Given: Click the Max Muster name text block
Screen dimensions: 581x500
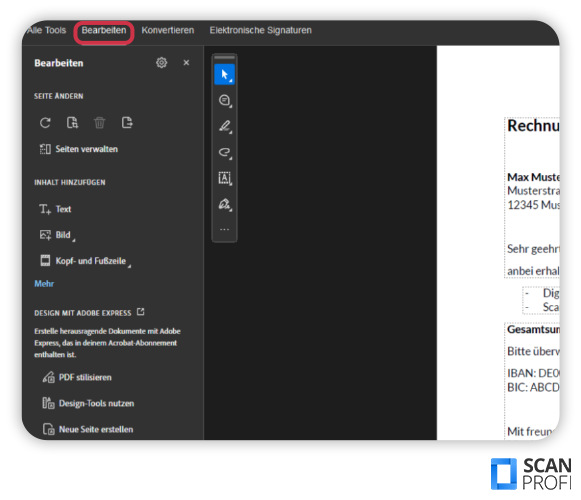Looking at the screenshot, I should (x=533, y=177).
